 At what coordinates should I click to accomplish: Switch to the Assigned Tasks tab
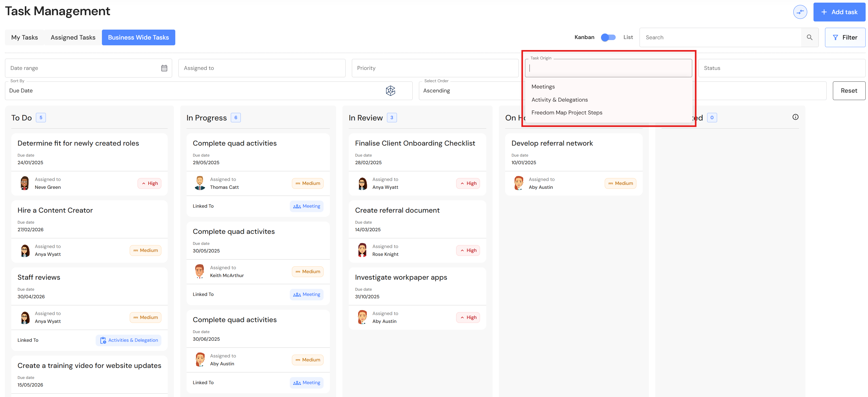point(73,37)
